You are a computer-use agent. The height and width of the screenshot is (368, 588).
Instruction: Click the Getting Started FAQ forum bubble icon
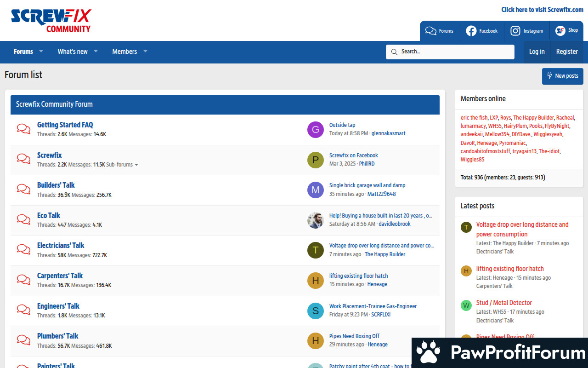[x=24, y=129]
